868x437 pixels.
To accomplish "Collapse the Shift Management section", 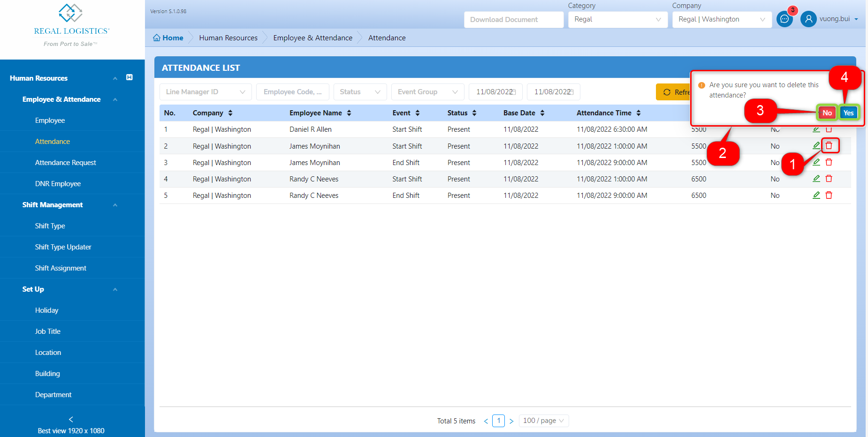I will coord(115,205).
